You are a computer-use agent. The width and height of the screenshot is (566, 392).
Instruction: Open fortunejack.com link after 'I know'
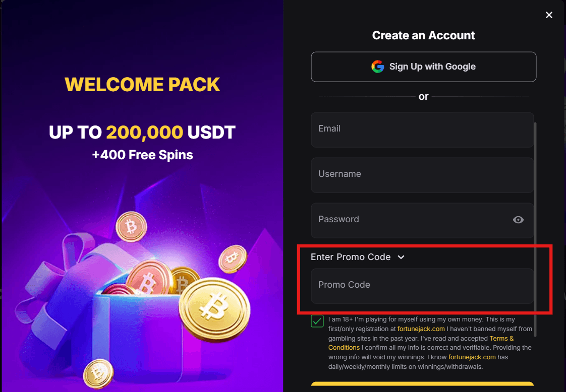tap(475, 357)
